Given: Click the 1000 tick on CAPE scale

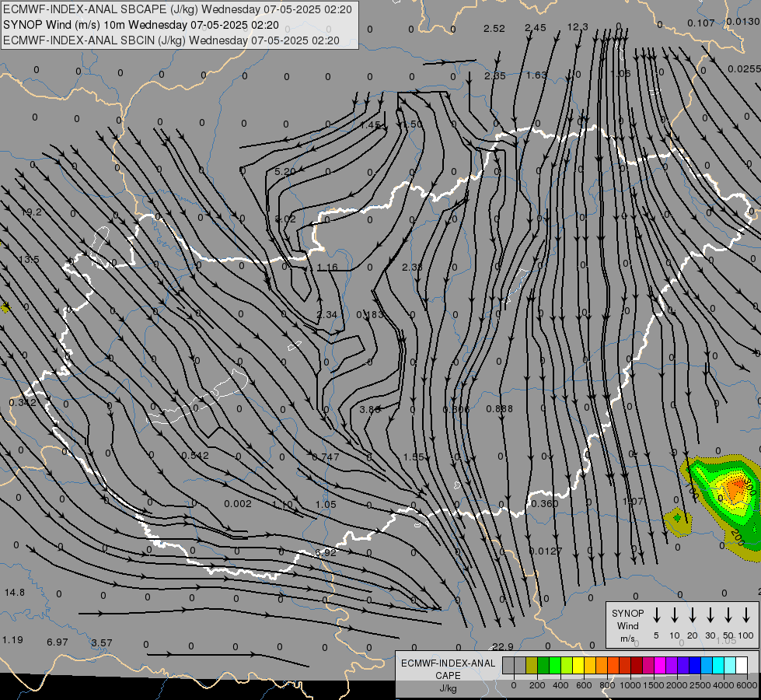Looking at the screenshot, I should click(x=630, y=685).
